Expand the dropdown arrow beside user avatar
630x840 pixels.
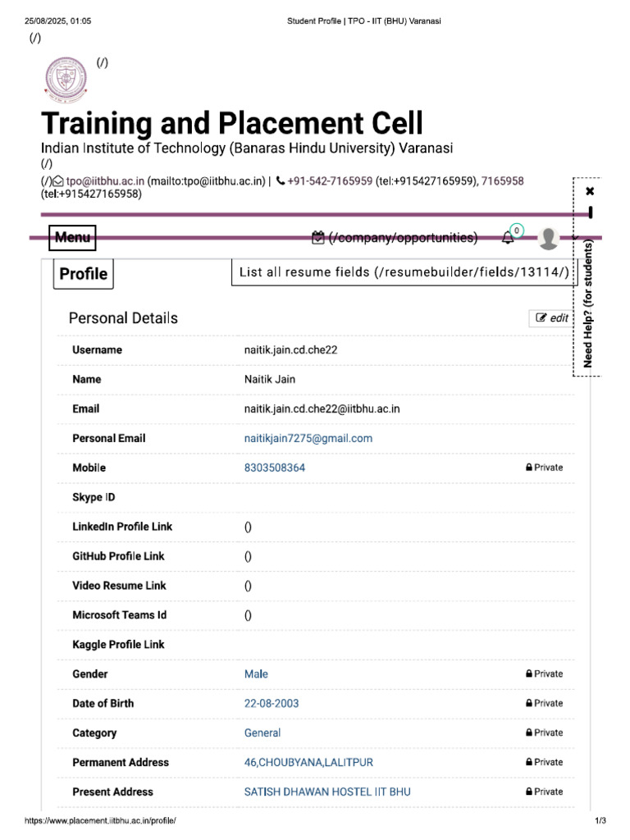(x=575, y=237)
